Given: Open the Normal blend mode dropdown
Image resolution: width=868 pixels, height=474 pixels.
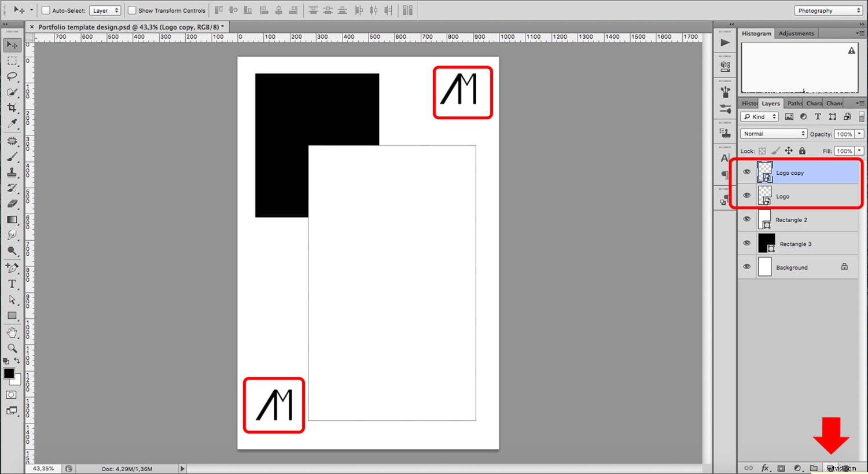Looking at the screenshot, I should click(773, 133).
